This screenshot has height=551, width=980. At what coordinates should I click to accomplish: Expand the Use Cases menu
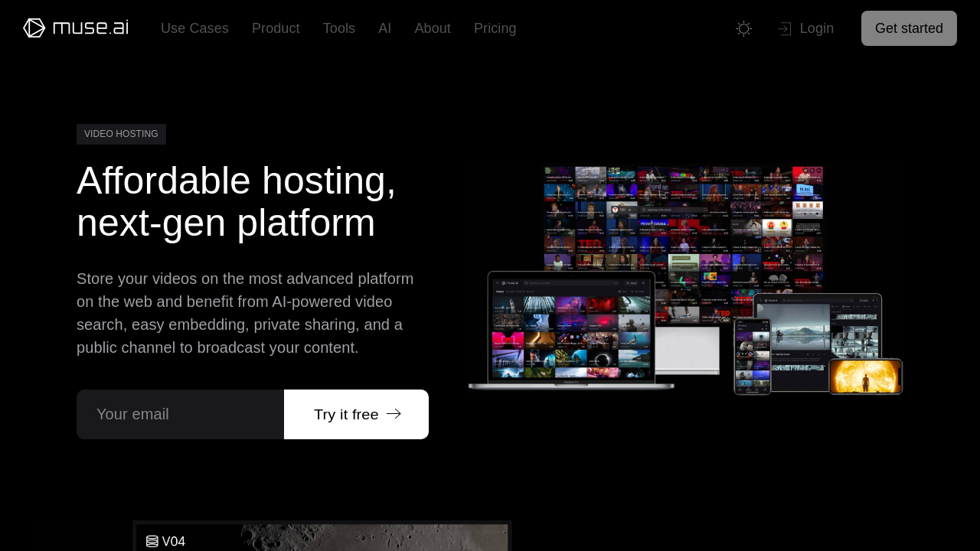click(x=194, y=28)
